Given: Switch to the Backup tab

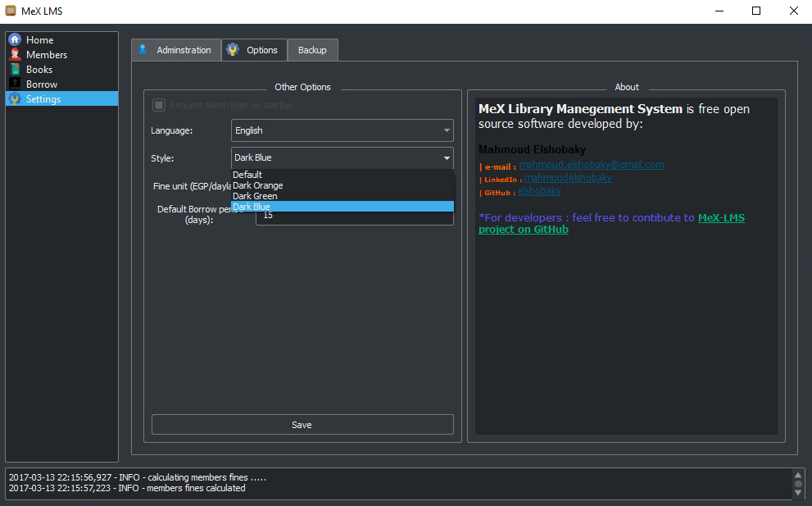Looking at the screenshot, I should (x=313, y=50).
